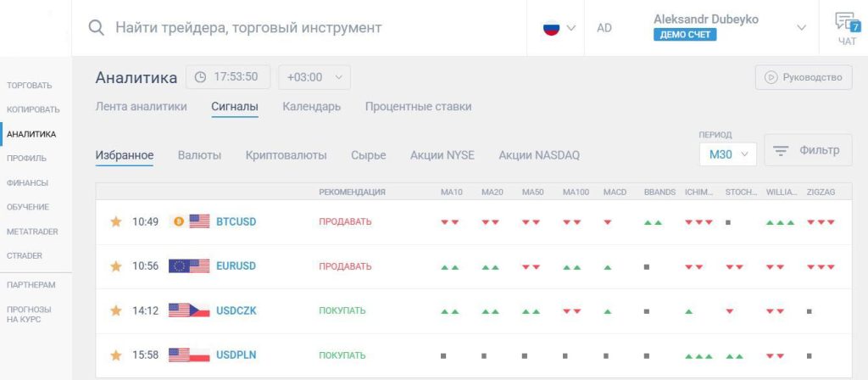
Task: Open the EURUSD instrument link
Action: pos(236,265)
